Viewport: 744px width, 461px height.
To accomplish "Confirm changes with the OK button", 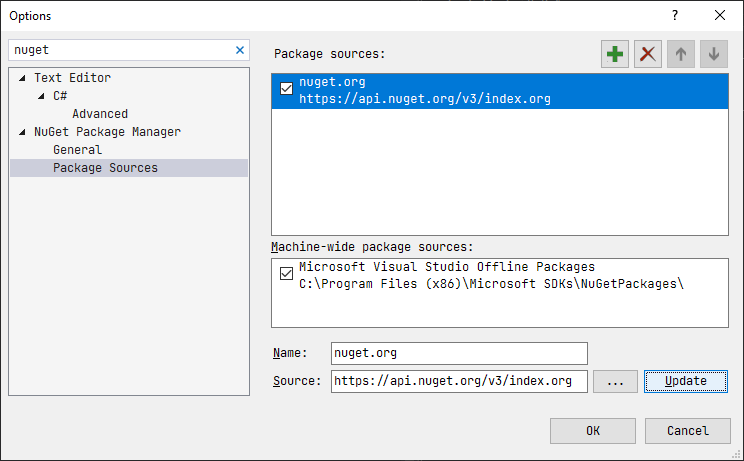I will (x=593, y=431).
